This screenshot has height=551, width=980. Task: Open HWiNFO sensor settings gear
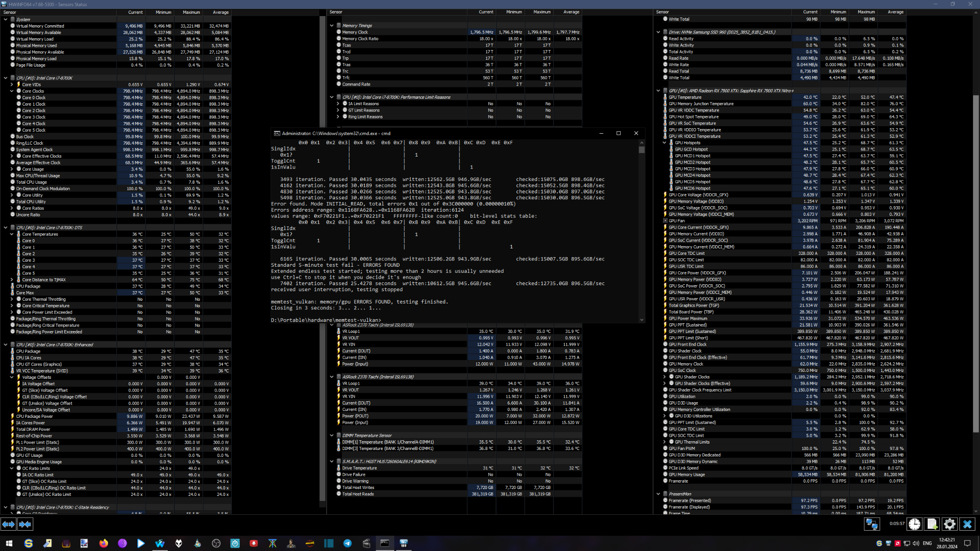tap(949, 524)
